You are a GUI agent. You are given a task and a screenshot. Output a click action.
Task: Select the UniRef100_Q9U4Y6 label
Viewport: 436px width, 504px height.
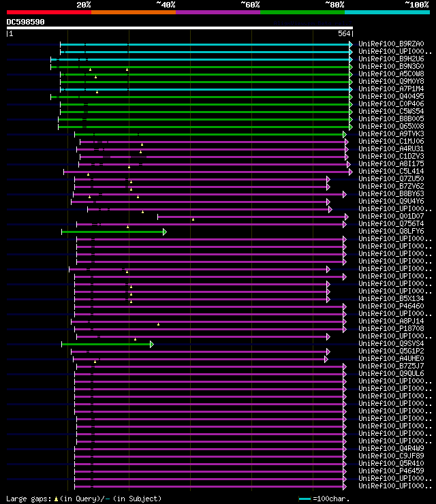click(391, 201)
